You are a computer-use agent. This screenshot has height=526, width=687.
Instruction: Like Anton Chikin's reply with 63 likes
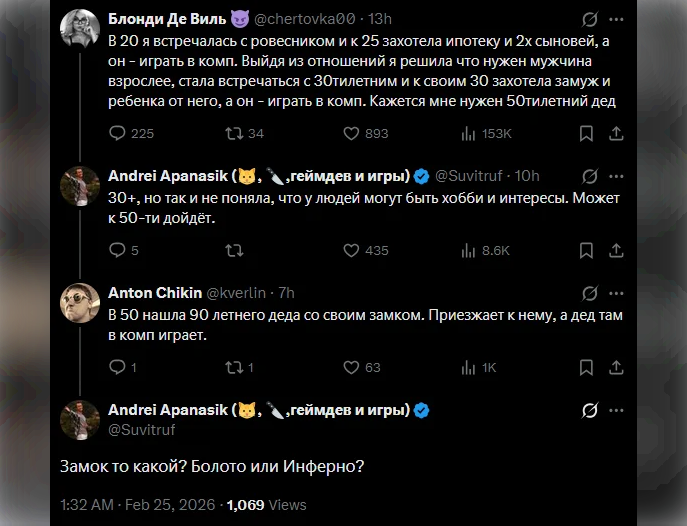[x=351, y=368]
